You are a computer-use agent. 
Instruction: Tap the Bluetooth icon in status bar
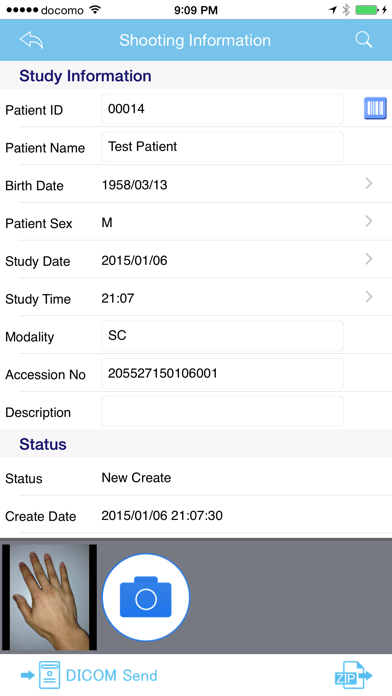[346, 10]
